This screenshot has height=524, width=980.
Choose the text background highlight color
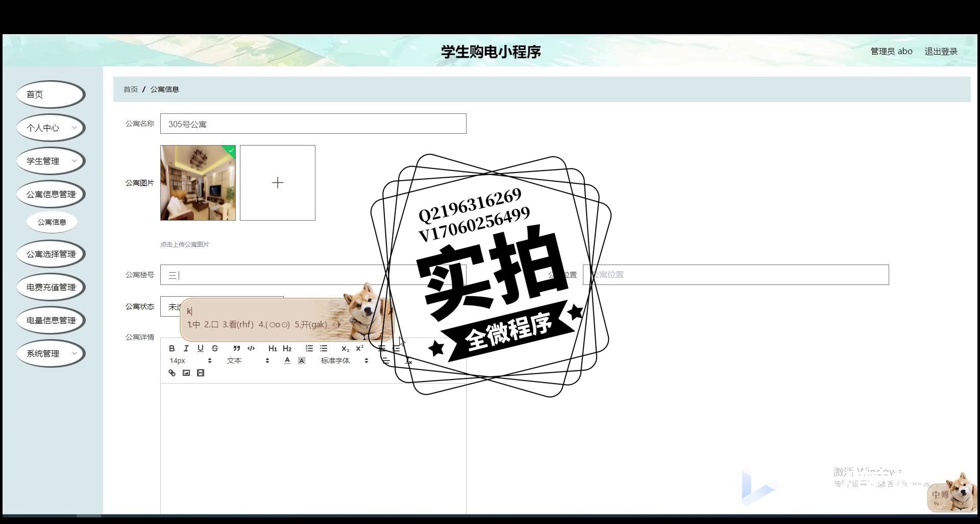[302, 361]
